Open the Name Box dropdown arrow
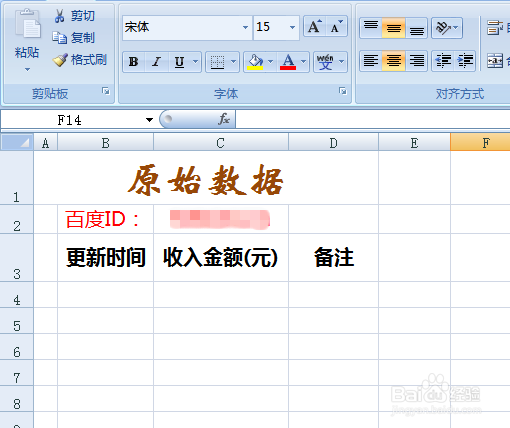This screenshot has height=428, width=510. click(x=149, y=120)
